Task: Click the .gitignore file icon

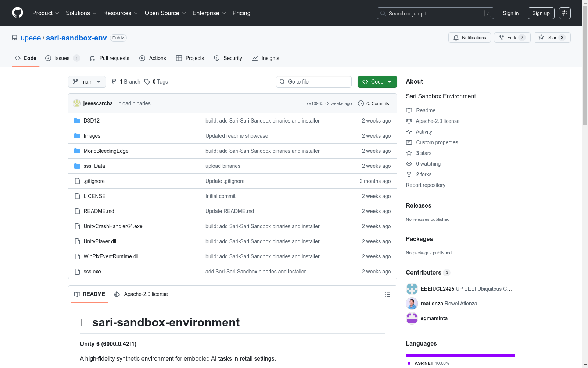Action: click(x=77, y=181)
